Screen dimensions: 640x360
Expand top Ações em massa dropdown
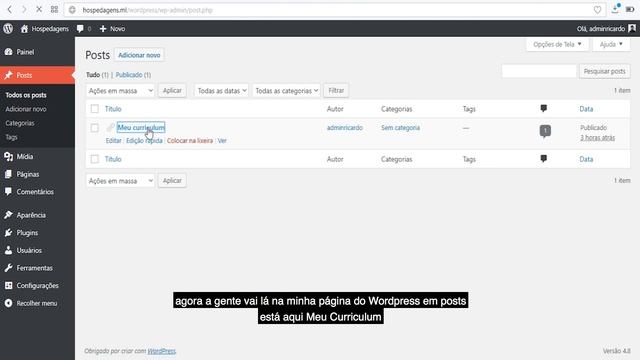(x=120, y=91)
